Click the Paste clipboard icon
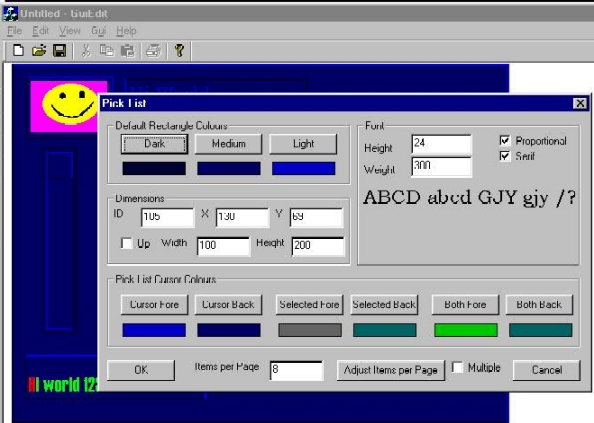 tap(128, 50)
